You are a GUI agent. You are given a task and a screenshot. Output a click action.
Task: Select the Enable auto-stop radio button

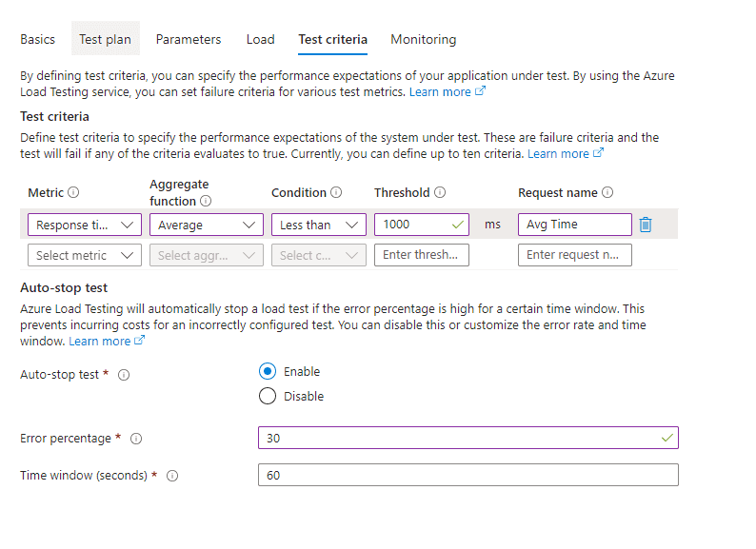pos(268,371)
